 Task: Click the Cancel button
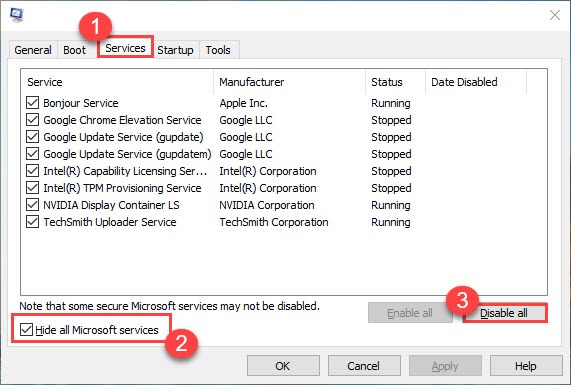(x=364, y=366)
